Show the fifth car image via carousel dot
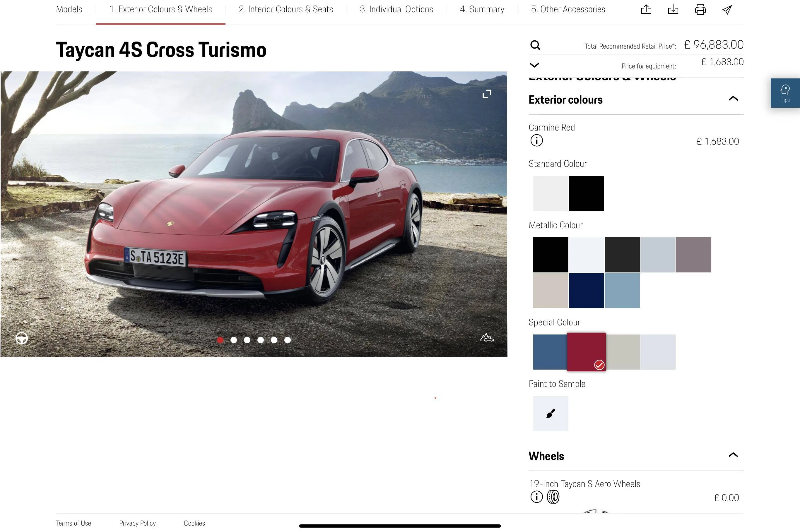This screenshot has width=800, height=532. click(x=274, y=340)
